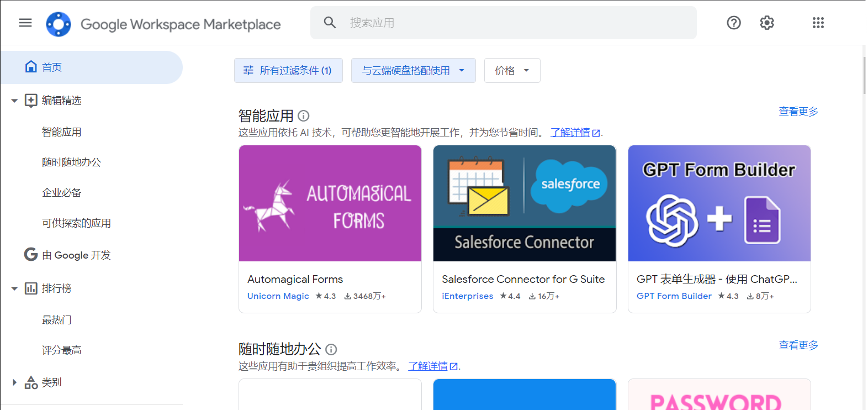Screen dimensions: 868x410
Task: Select 最热门 in the sidebar
Action: 57,320
